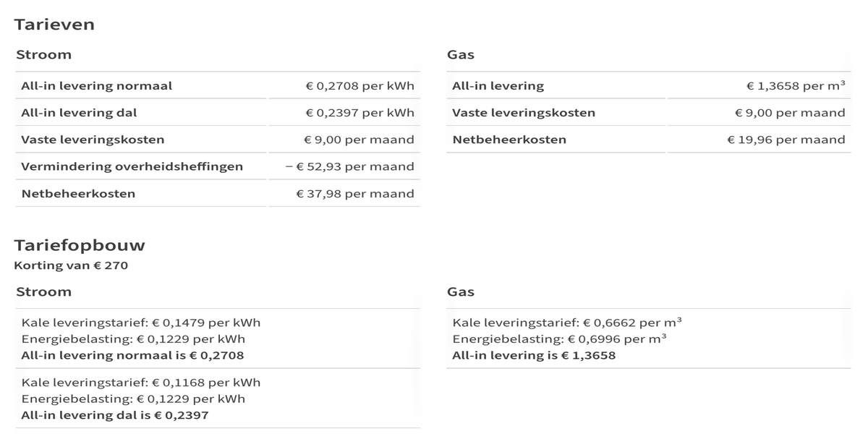The width and height of the screenshot is (868, 434).
Task: Click the Tarieven section heading
Action: (54, 25)
